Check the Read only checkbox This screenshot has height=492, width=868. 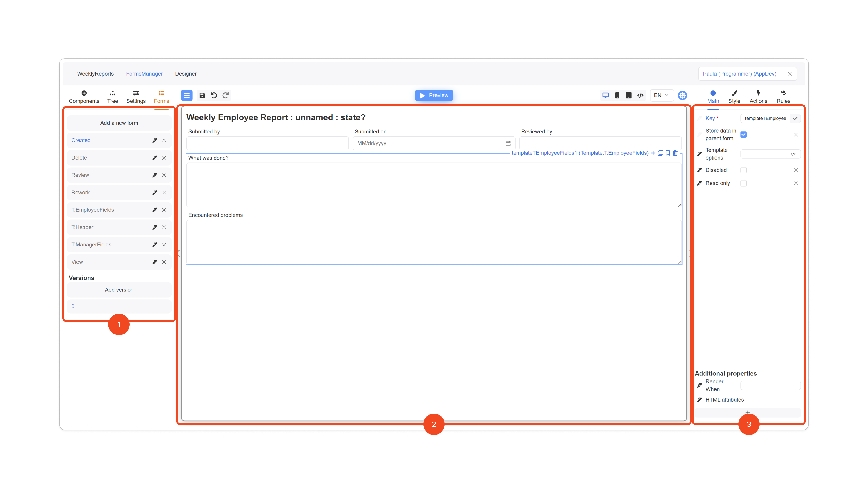tap(743, 183)
